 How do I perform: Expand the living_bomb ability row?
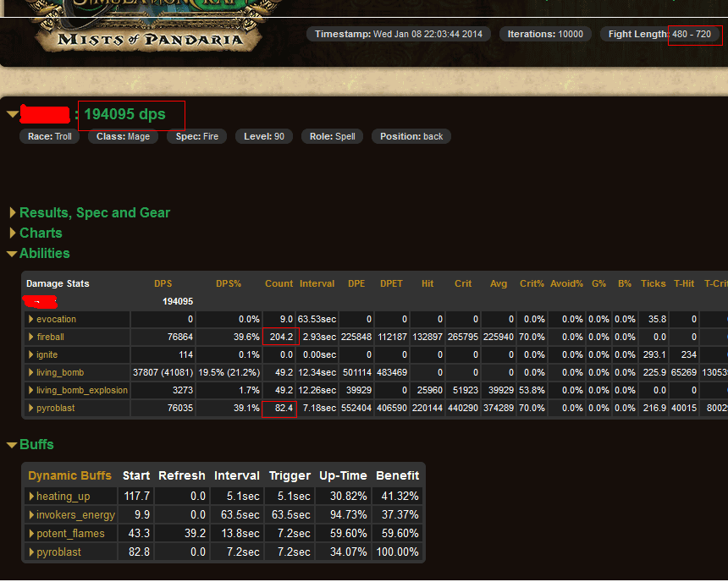coord(30,372)
